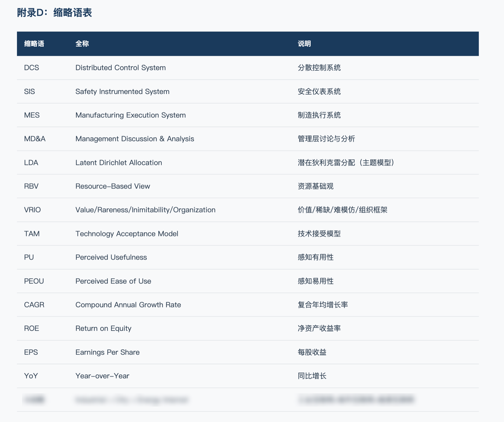
Task: Click Latent Dirichlet Allocation text
Action: [x=119, y=163]
